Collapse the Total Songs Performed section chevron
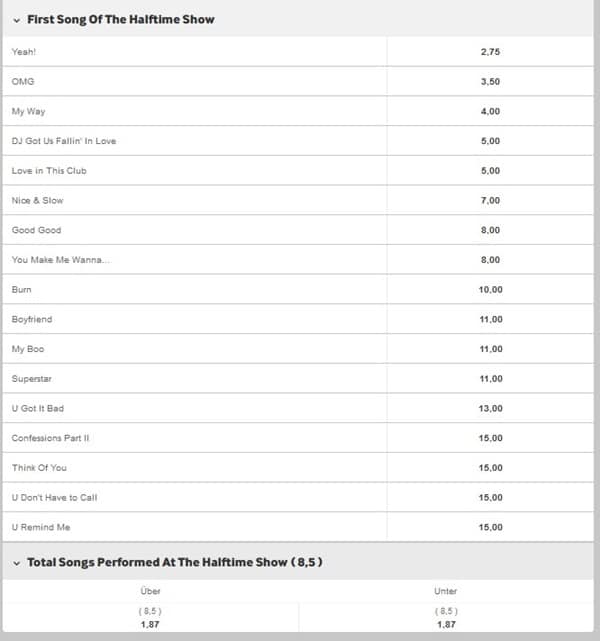Viewport: 600px width, 641px height. pos(17,563)
